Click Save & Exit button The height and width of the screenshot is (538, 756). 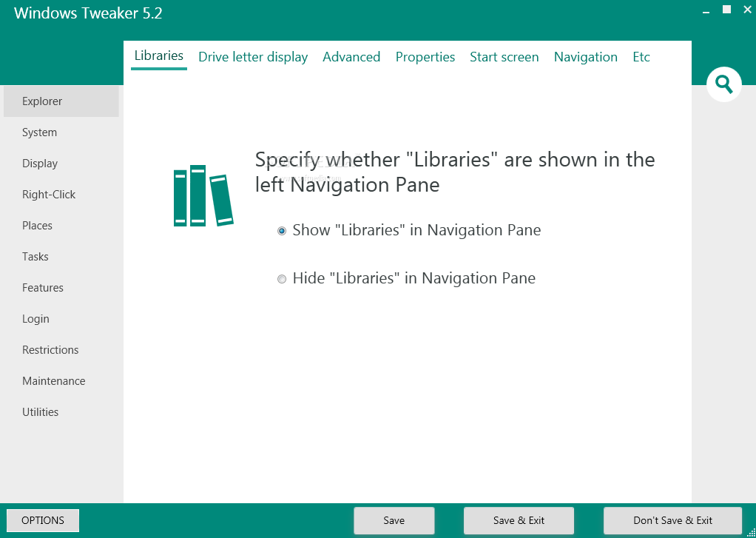pyautogui.click(x=519, y=520)
